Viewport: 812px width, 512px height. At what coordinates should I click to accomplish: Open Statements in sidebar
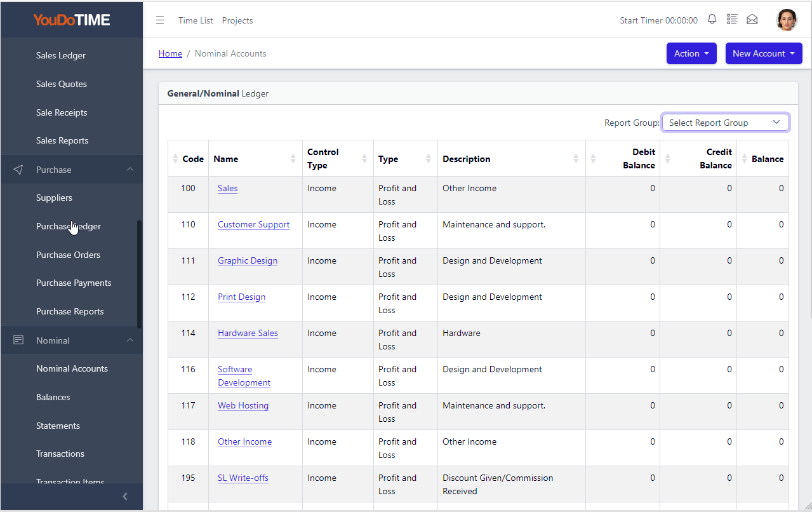tap(58, 426)
